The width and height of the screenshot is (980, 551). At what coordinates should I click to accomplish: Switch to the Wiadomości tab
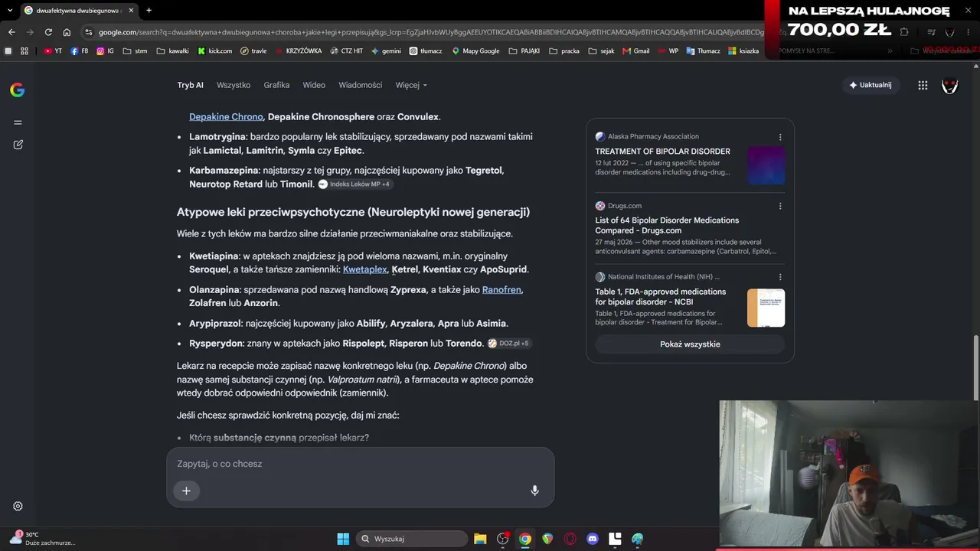pyautogui.click(x=361, y=85)
